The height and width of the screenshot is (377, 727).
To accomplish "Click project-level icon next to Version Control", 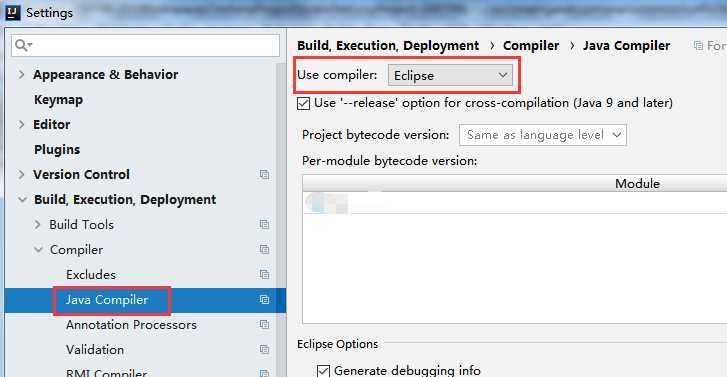I will [x=264, y=175].
